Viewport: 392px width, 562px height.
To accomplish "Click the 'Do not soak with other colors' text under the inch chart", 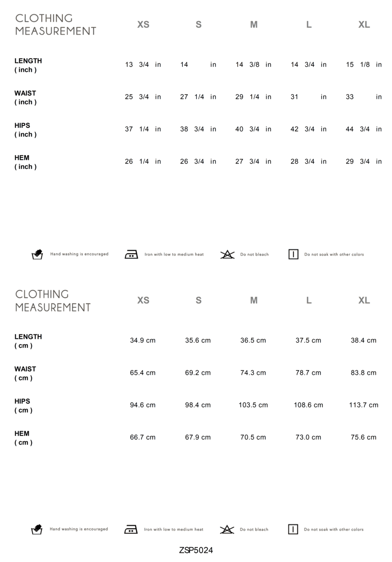I will pyautogui.click(x=334, y=255).
